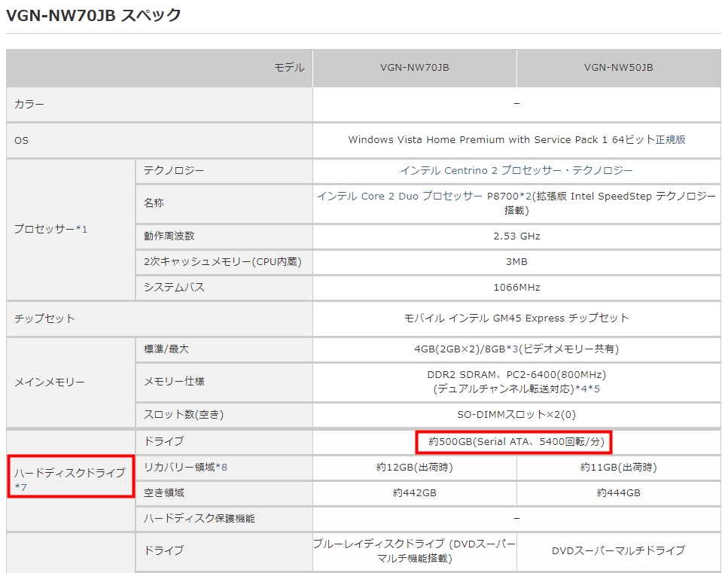Select the 1066MHz value cell
The image size is (728, 573).
(x=516, y=288)
